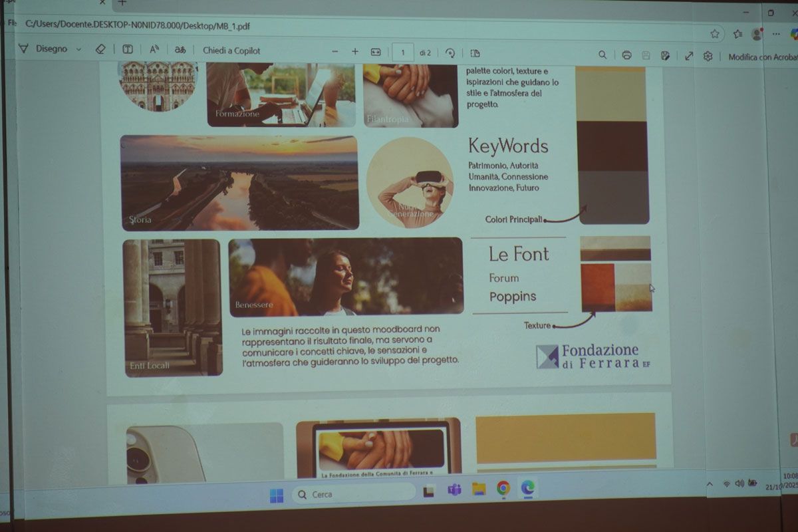The height and width of the screenshot is (532, 798).
Task: Open the translate tool icon
Action: tap(180, 50)
